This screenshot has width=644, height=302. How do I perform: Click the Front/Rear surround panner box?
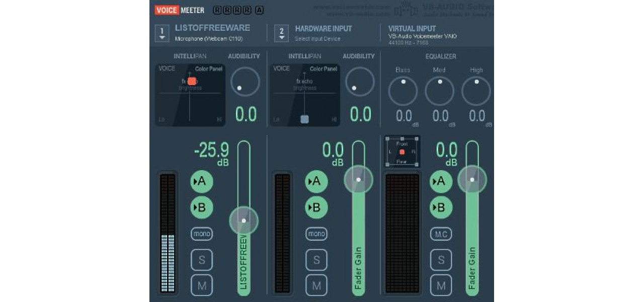[401, 152]
